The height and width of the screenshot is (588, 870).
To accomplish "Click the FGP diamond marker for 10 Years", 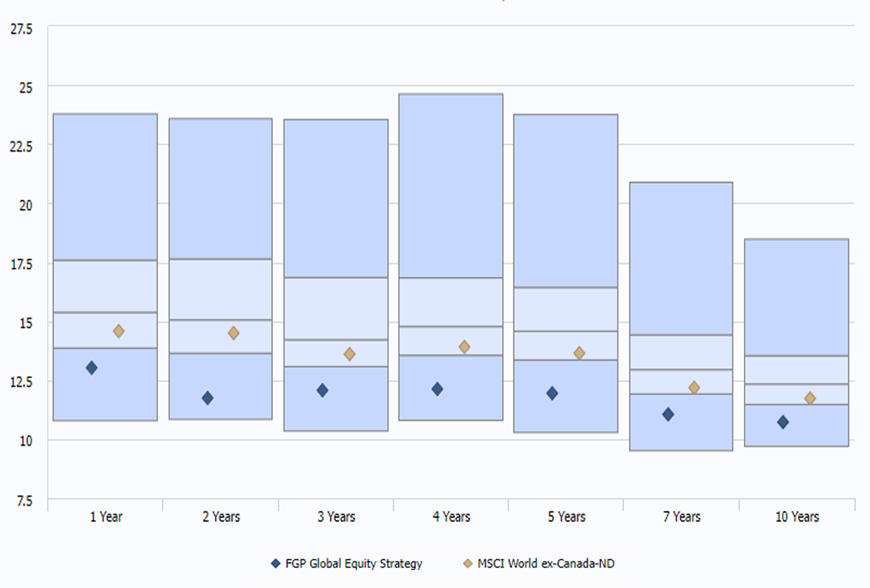I will tap(782, 422).
